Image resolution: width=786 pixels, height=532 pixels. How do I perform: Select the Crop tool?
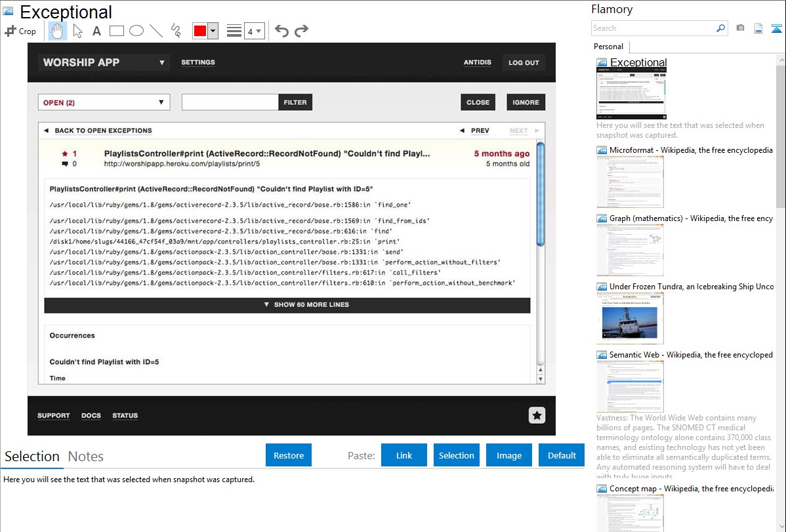tap(20, 31)
